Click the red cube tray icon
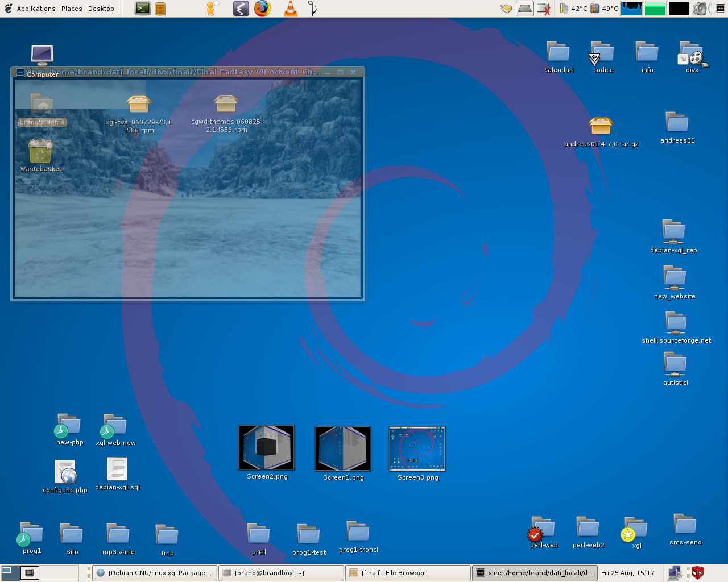728x582 pixels. (x=697, y=573)
